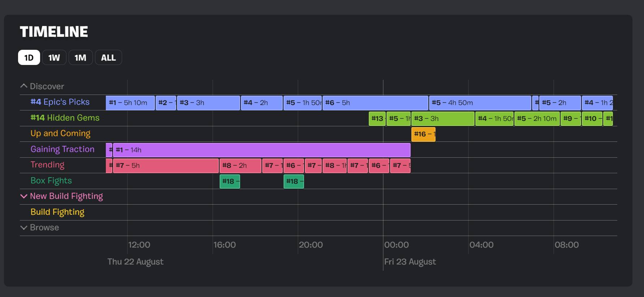
Task: Click the Trending row label
Action: pyautogui.click(x=47, y=165)
